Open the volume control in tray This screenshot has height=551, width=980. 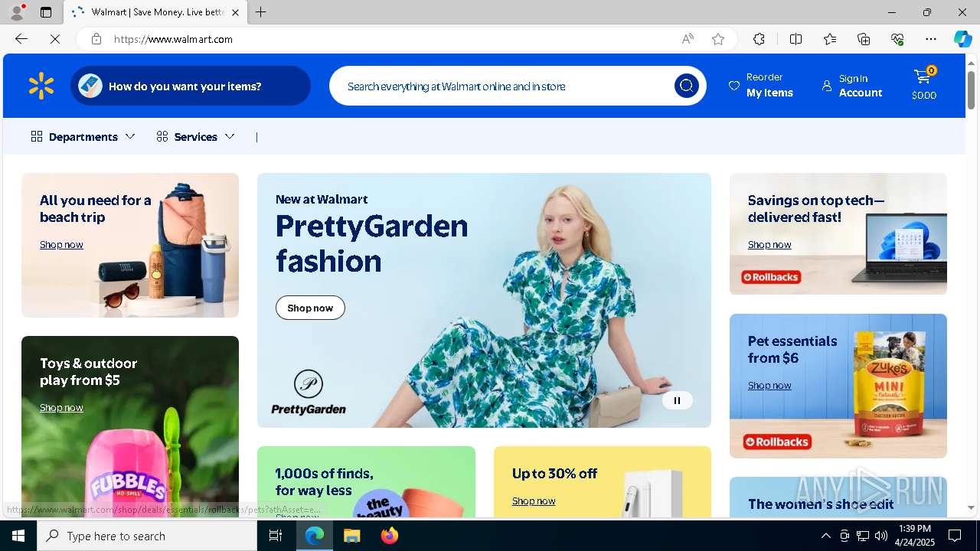(880, 536)
